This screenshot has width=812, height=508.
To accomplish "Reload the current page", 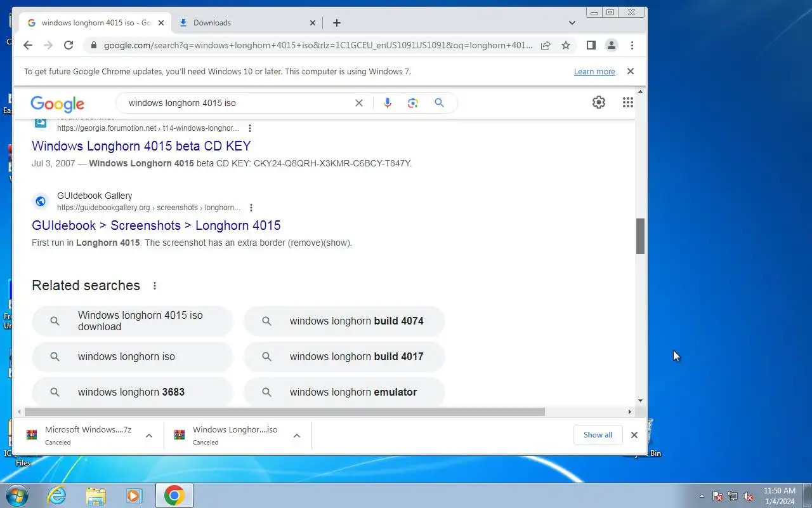I will [69, 45].
